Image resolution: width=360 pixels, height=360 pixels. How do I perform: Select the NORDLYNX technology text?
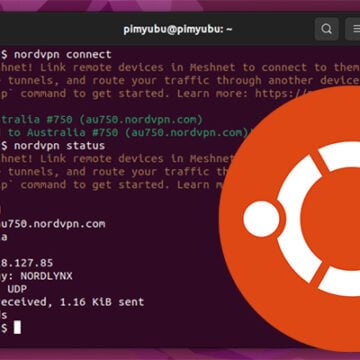tap(46, 276)
